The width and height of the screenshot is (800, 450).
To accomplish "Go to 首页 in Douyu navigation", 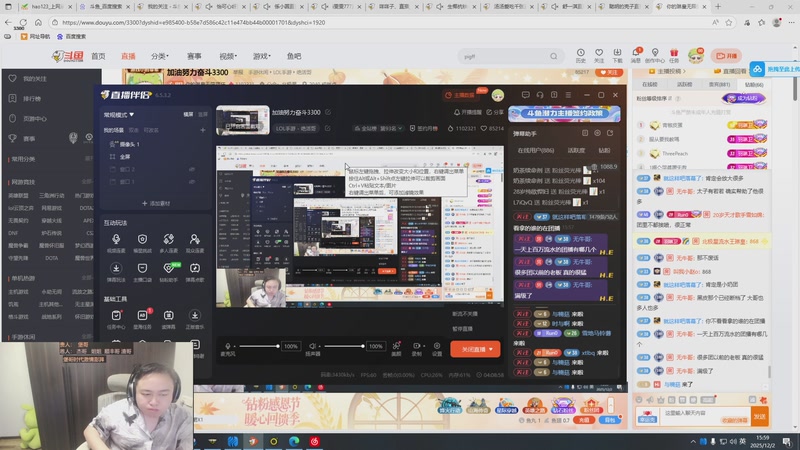I will click(x=98, y=56).
